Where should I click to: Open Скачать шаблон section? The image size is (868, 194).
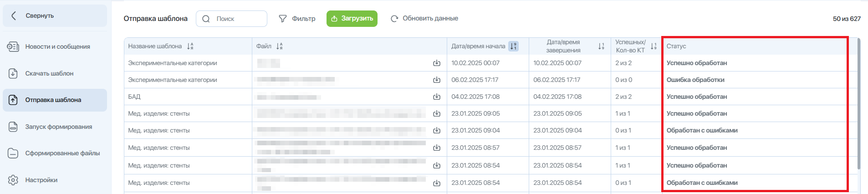click(55, 73)
